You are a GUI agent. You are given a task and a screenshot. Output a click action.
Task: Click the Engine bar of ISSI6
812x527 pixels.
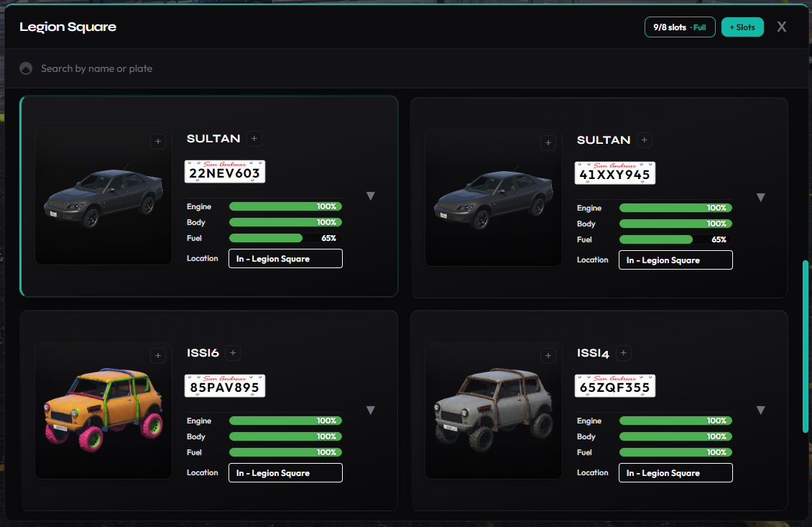(x=285, y=421)
